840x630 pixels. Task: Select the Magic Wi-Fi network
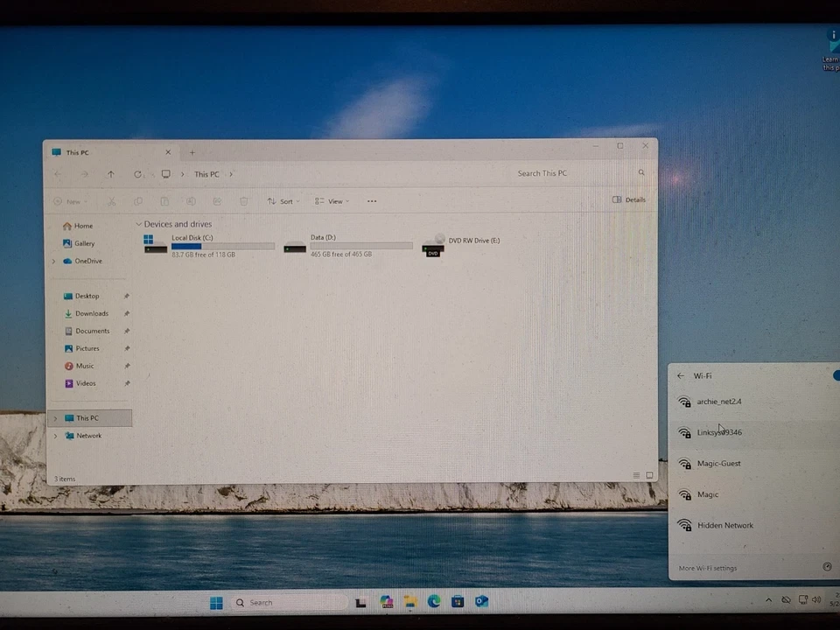tap(754, 495)
